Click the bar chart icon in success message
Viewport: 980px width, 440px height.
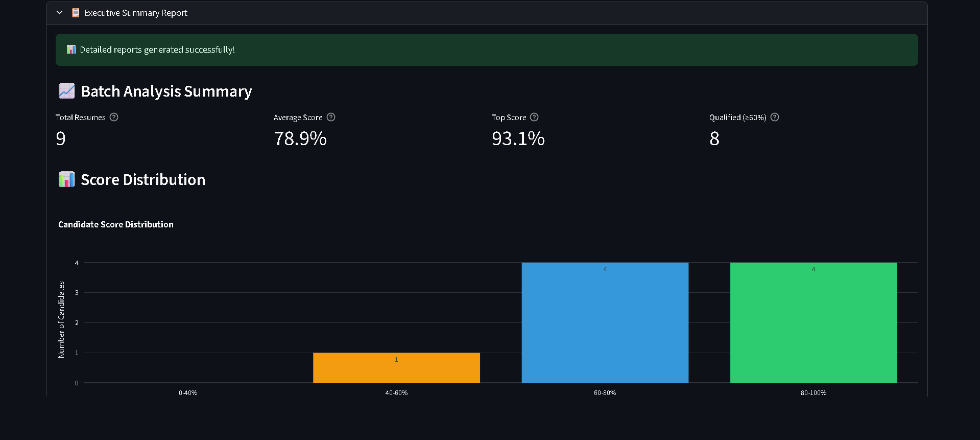[71, 50]
